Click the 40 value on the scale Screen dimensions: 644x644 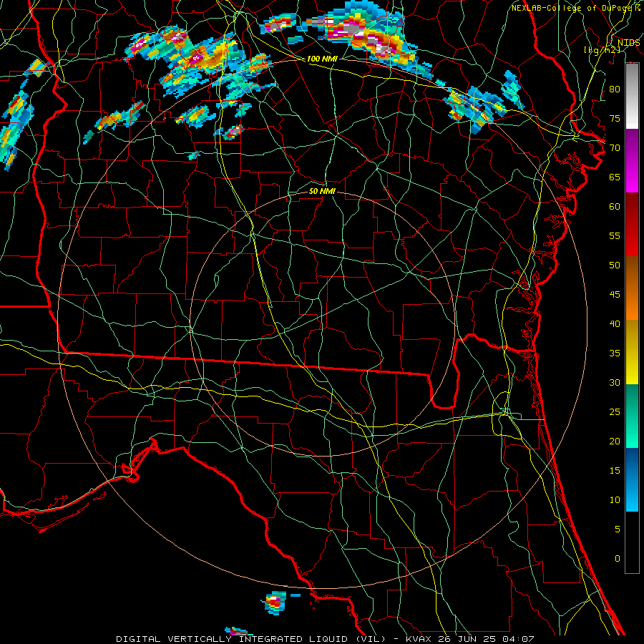(615, 323)
